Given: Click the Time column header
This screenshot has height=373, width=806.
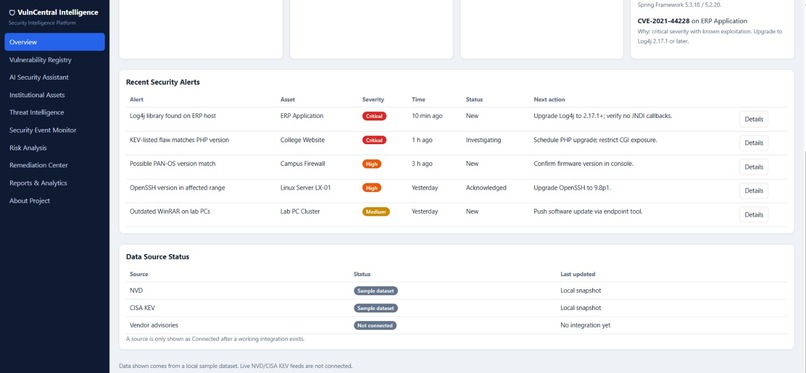Looking at the screenshot, I should [x=418, y=100].
